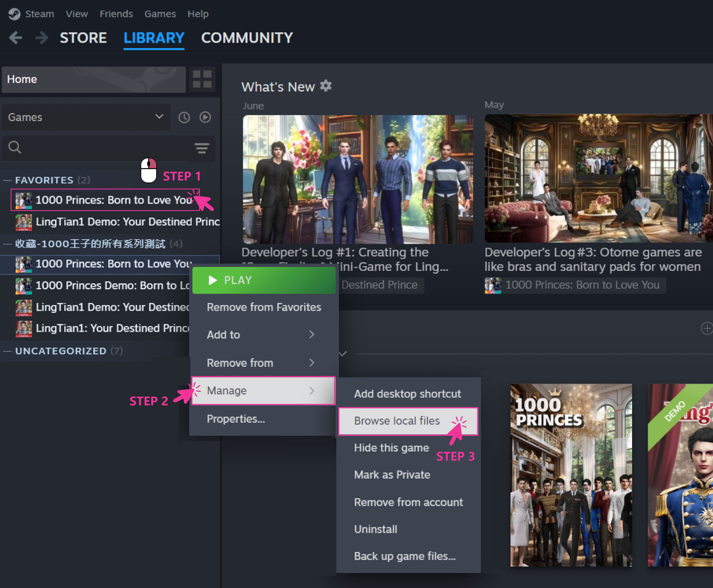Open Properties... from context menu
Screen dimensions: 713x588
(x=264, y=419)
